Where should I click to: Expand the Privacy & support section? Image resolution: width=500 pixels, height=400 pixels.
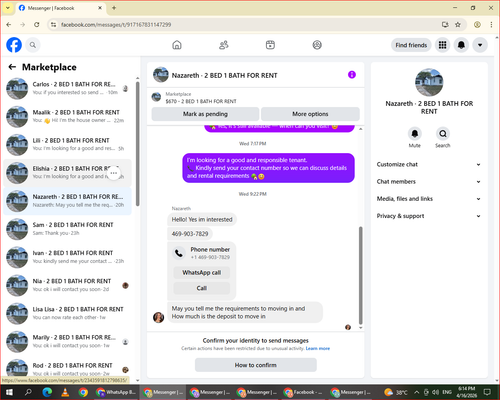429,216
